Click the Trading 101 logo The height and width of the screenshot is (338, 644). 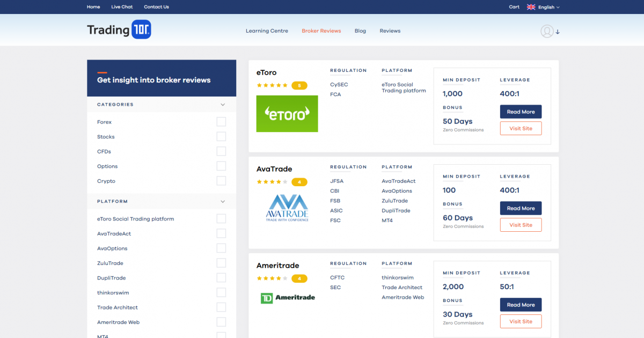(119, 30)
